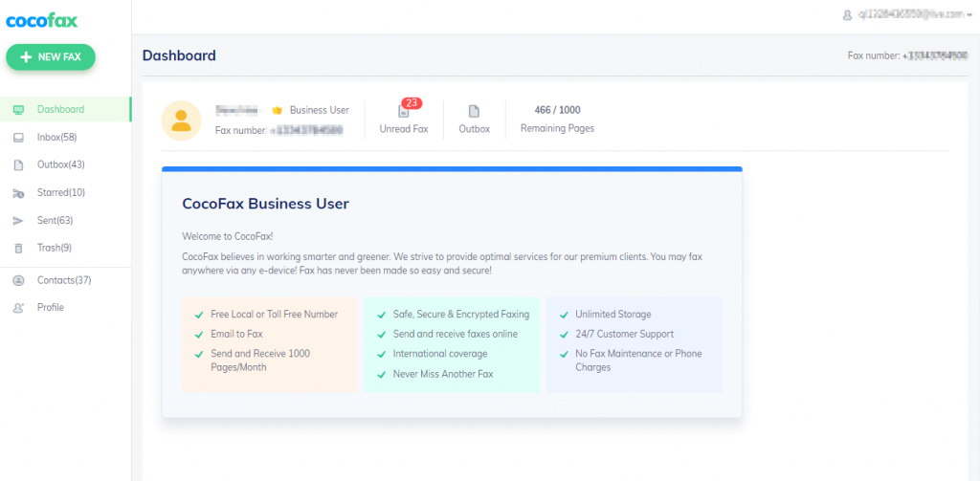Click the user avatar picture

[x=181, y=120]
